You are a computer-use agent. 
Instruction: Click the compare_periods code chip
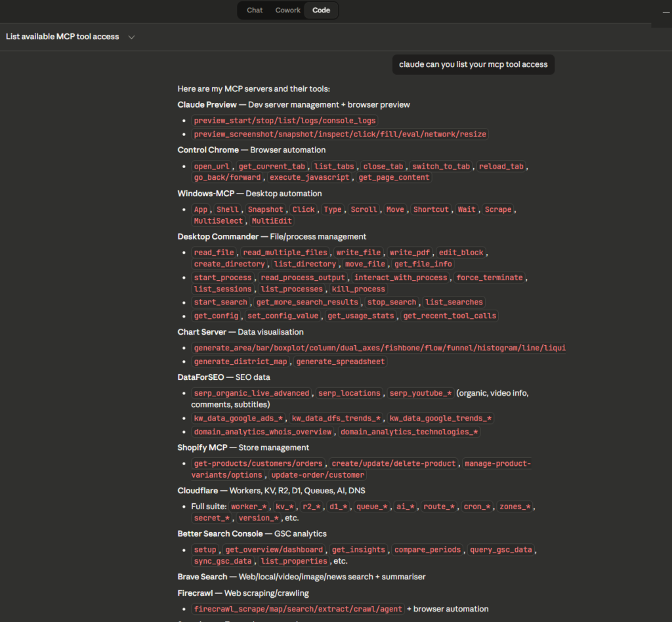point(427,550)
